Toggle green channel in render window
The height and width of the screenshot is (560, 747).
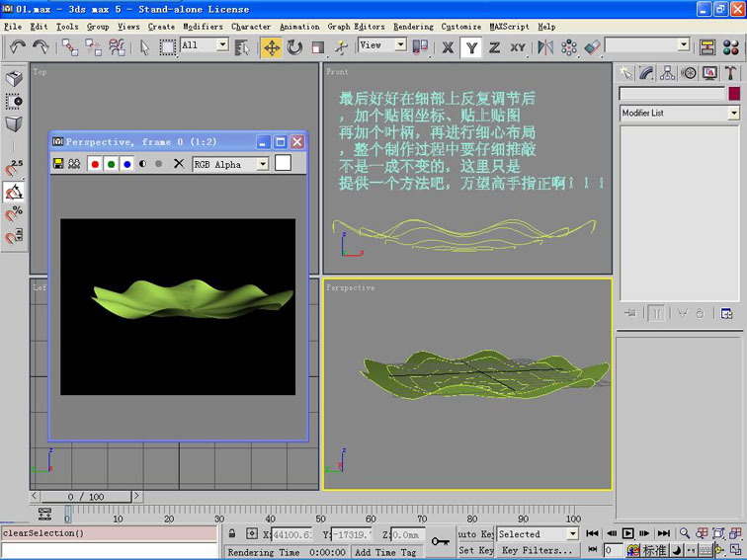tap(111, 164)
